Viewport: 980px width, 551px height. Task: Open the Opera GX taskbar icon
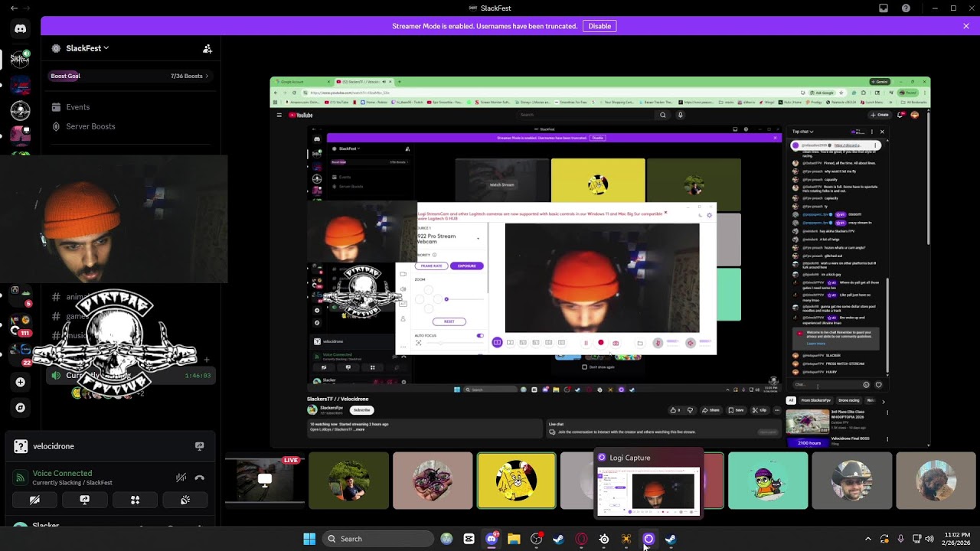(581, 539)
